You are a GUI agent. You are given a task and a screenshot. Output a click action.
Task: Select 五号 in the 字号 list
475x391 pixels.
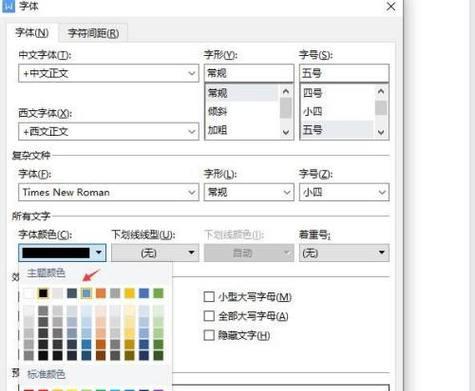click(337, 130)
